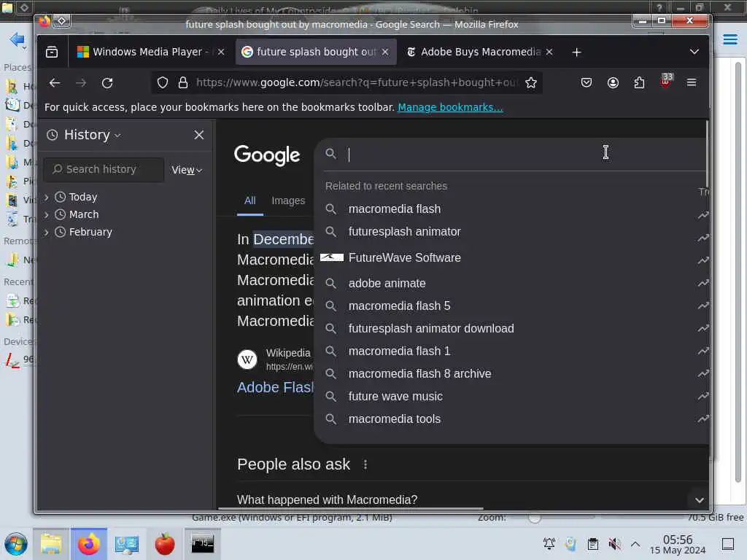747x560 pixels.
Task: Click the horizontal scrollbar under the page
Action: 351,508
